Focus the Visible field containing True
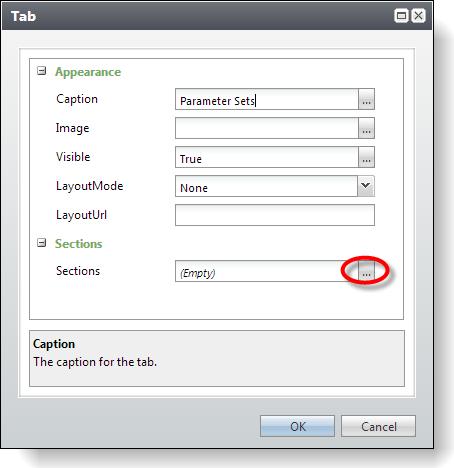The image size is (454, 468). [267, 157]
